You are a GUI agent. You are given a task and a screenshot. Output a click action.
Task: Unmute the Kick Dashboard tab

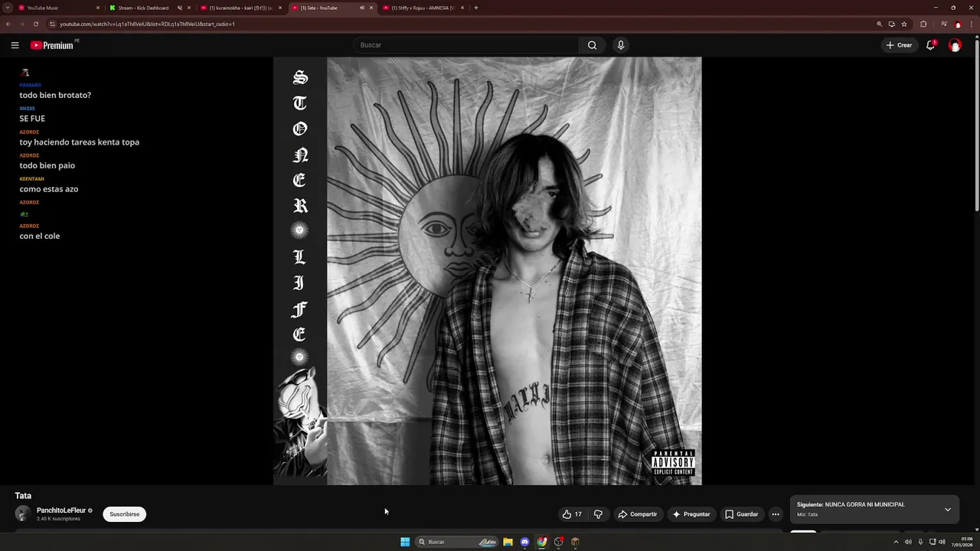[x=180, y=8]
